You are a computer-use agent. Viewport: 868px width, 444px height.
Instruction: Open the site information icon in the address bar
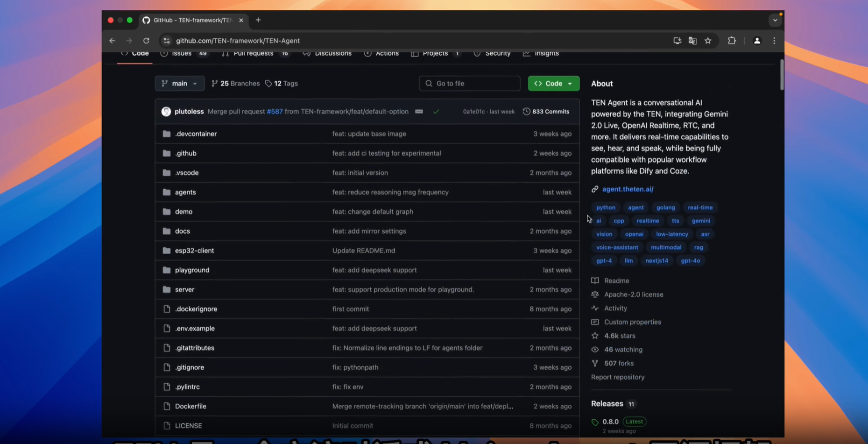point(166,41)
